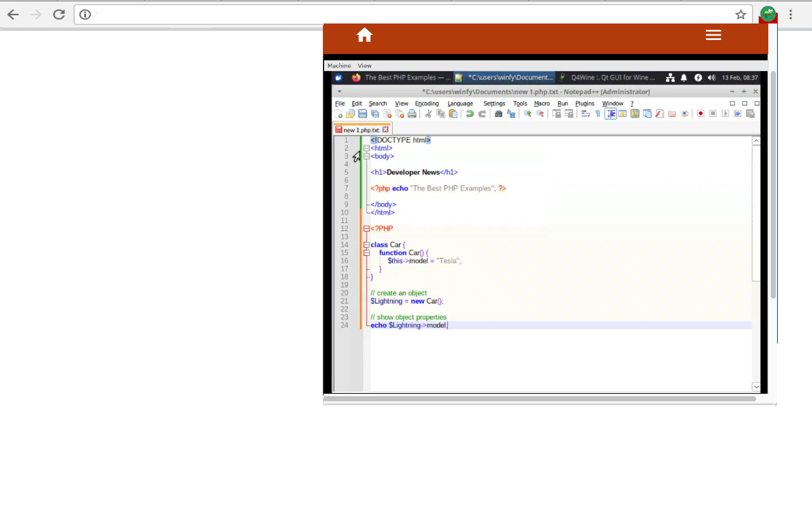Collapse the html code fold on line 2
The width and height of the screenshot is (812, 508).
367,148
